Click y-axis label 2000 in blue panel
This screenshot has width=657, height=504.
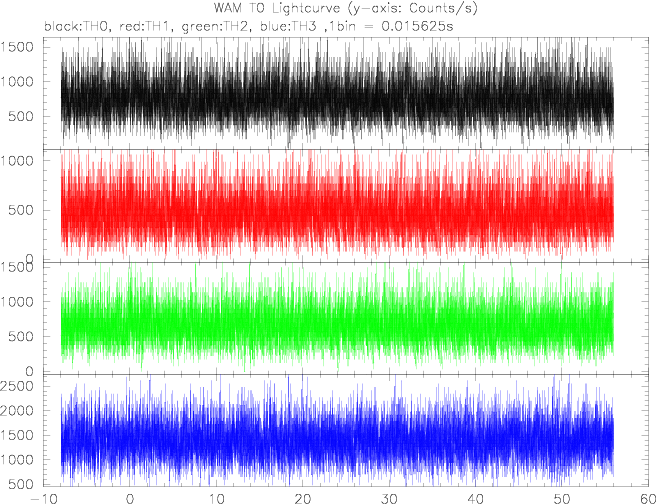coord(17,411)
